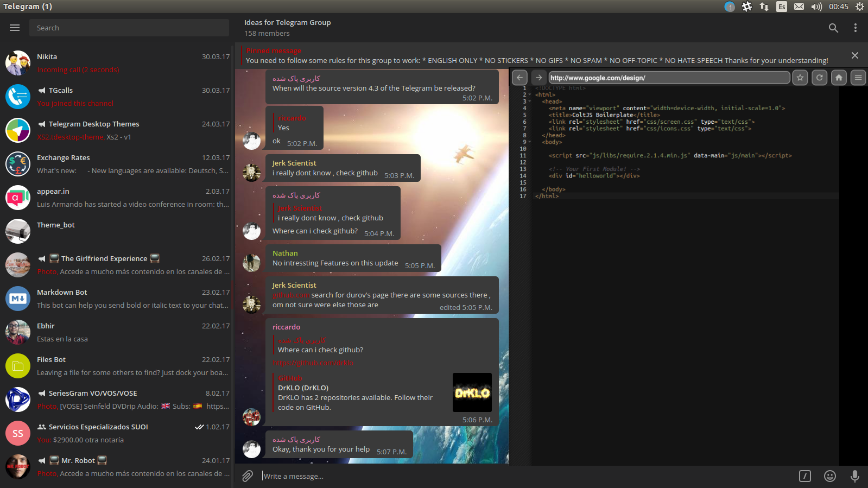The image size is (868, 488).
Task: Click the Markdown Bot avatar
Action: tap(18, 299)
